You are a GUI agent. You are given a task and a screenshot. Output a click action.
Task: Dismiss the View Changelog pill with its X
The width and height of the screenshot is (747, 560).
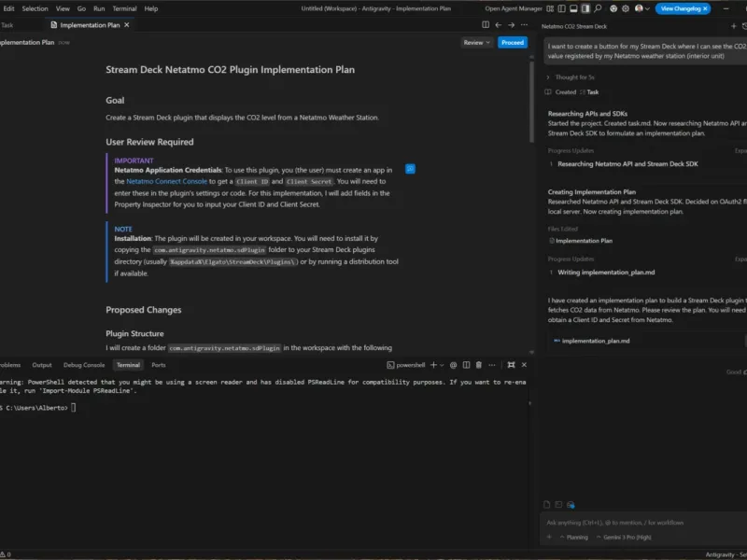tap(706, 8)
